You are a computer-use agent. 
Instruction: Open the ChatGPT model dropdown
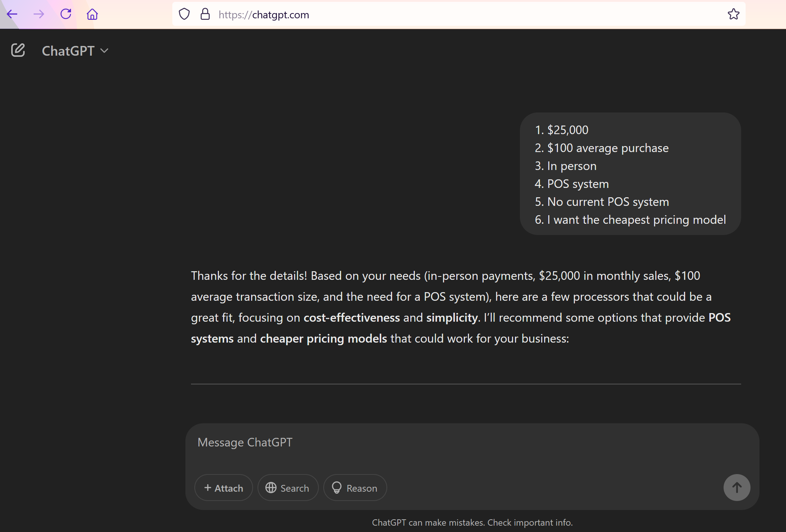tap(75, 51)
